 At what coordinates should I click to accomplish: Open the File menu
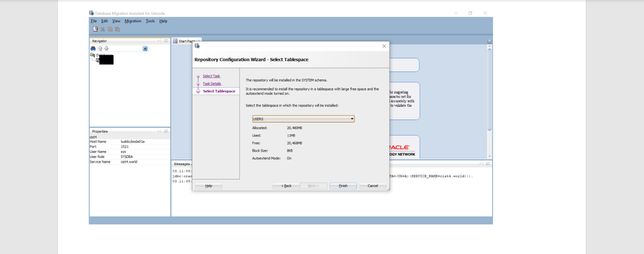94,21
